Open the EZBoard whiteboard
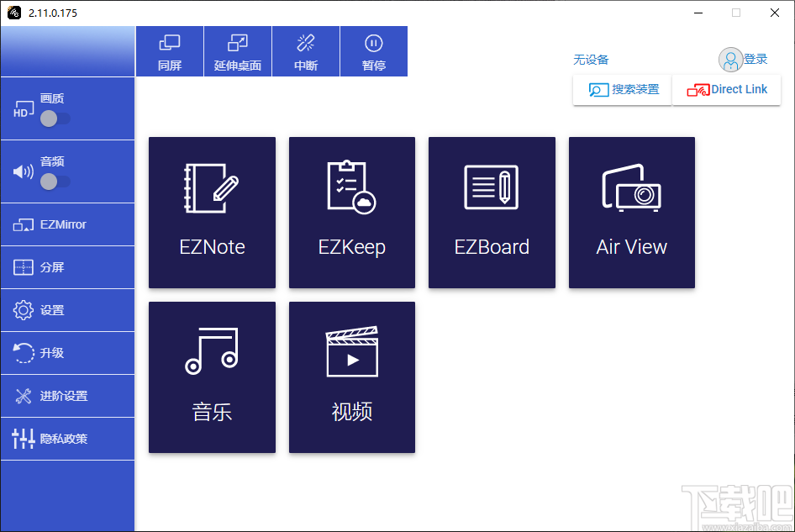 tap(492, 212)
